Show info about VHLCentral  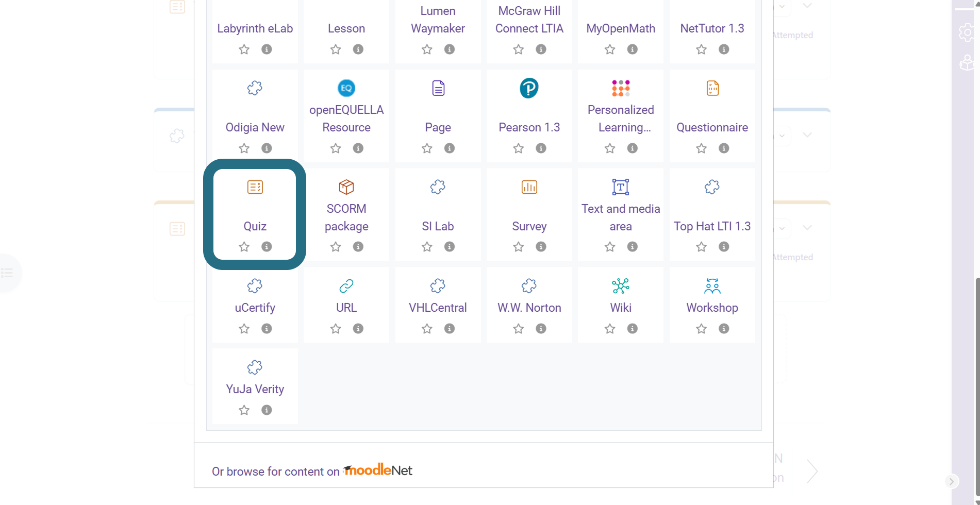(x=450, y=329)
